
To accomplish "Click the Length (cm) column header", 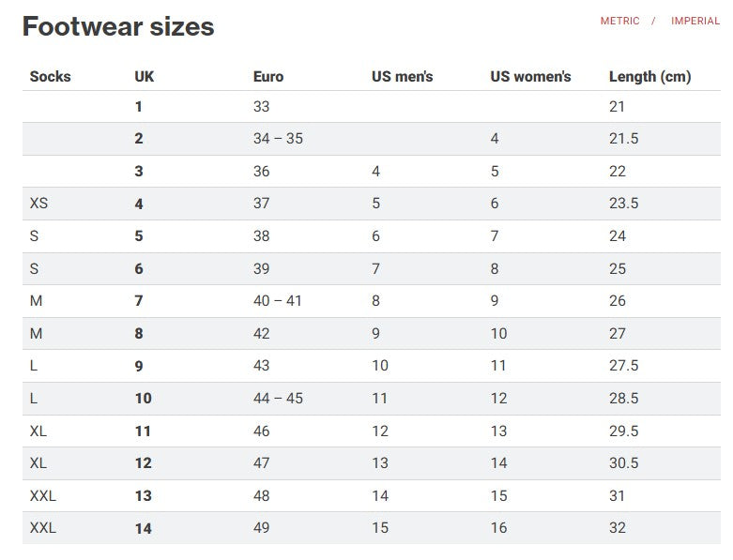I will tap(649, 77).
